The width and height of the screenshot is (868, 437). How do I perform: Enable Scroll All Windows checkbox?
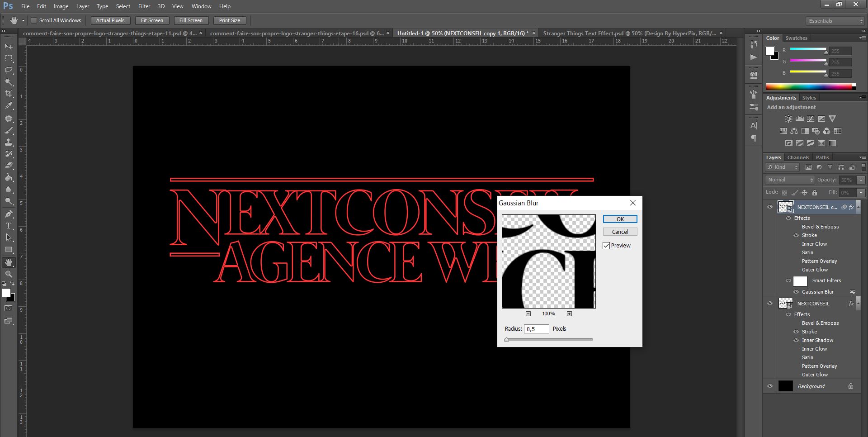coord(33,20)
